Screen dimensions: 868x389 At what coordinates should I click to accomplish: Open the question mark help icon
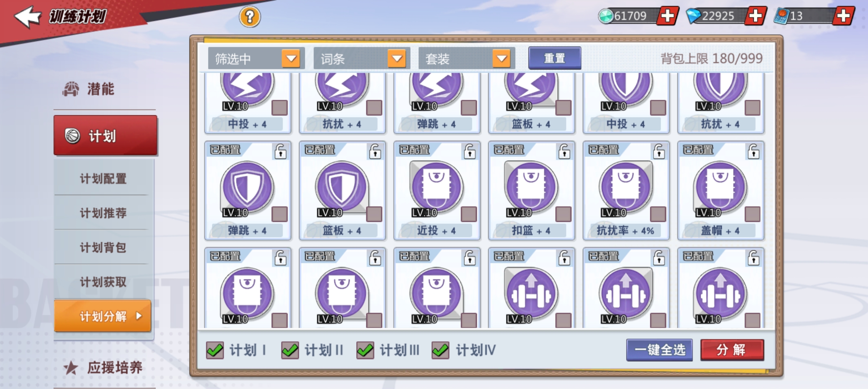(250, 17)
